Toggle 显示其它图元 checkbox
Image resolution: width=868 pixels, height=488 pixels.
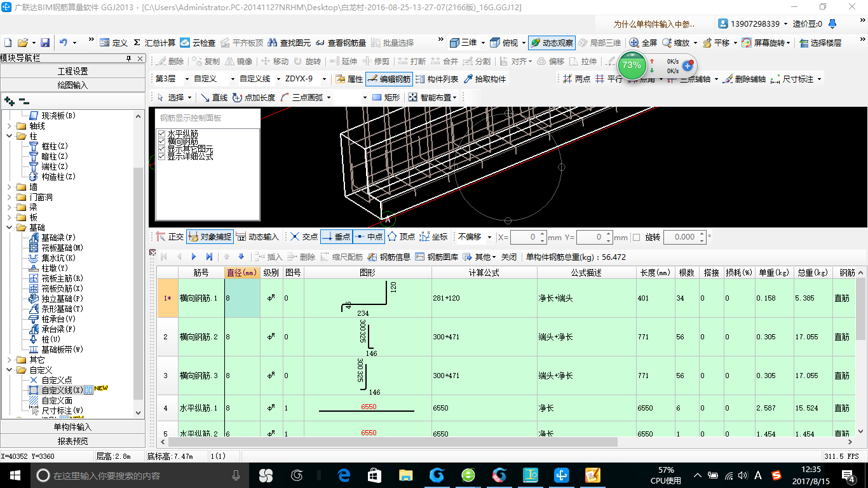click(161, 149)
